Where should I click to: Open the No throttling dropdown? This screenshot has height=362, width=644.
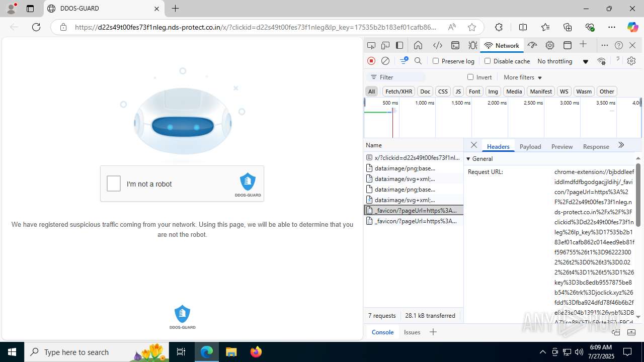[x=562, y=61]
